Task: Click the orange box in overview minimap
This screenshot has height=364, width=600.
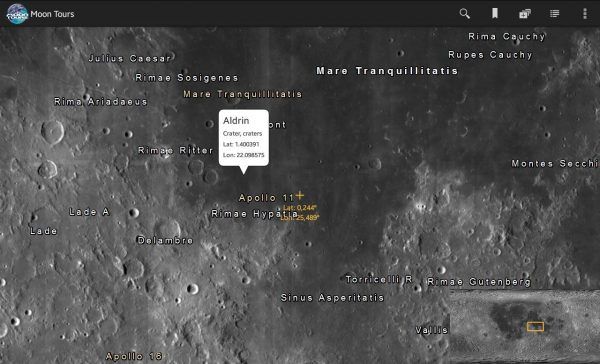Action: point(535,326)
